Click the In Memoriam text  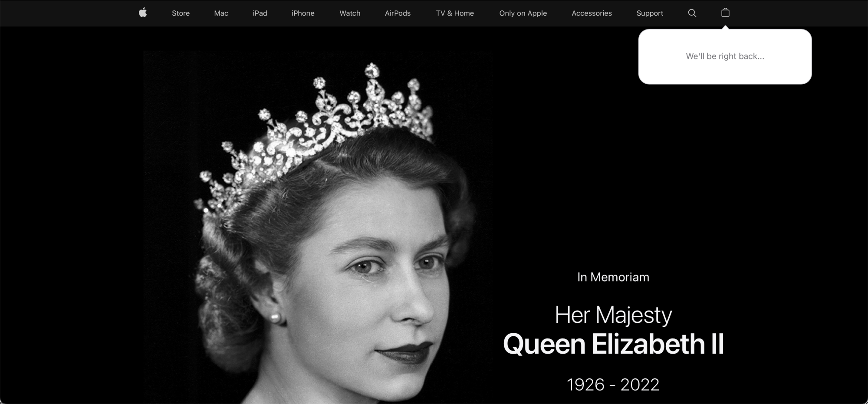[613, 277]
